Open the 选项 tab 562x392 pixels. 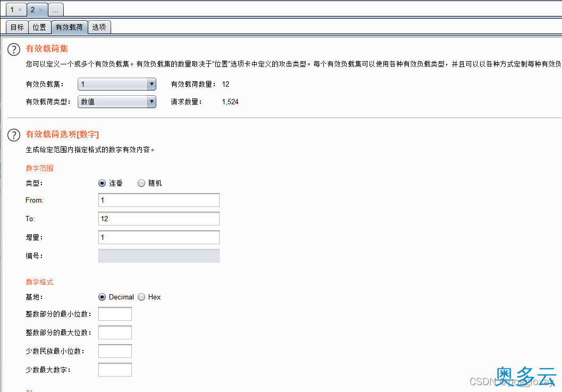tap(99, 27)
